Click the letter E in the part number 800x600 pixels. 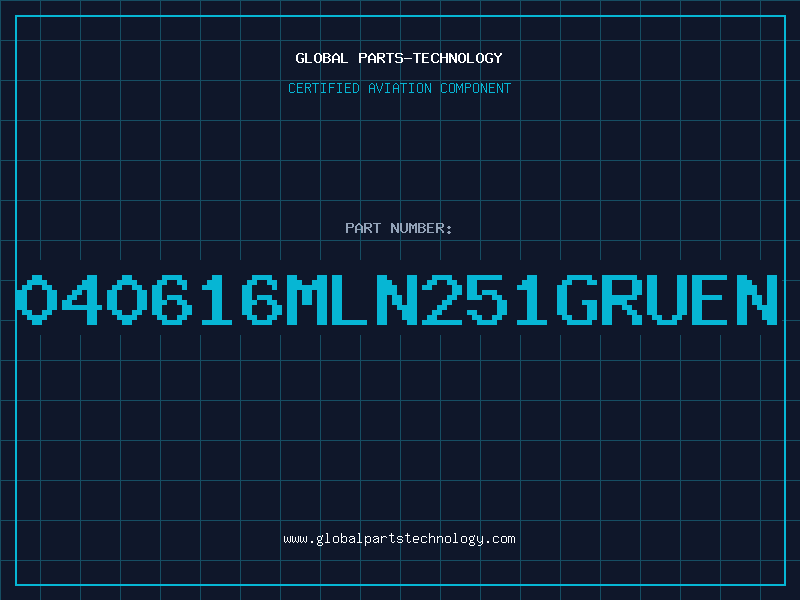[x=710, y=299]
